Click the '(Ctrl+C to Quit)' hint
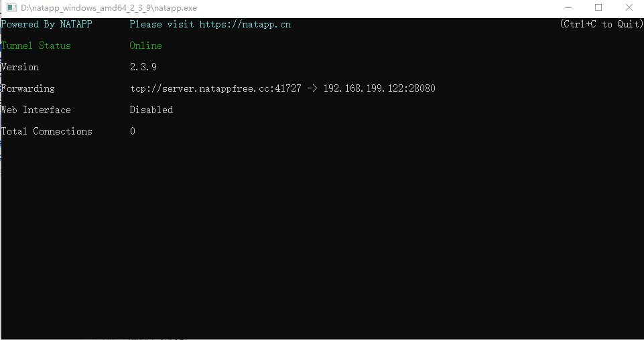 coord(601,24)
